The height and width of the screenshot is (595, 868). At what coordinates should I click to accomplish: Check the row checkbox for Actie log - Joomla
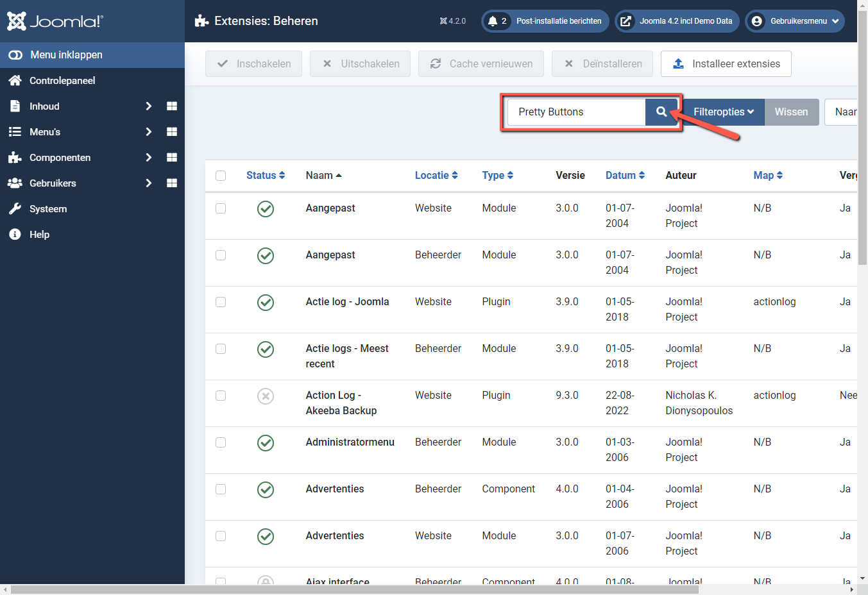pyautogui.click(x=221, y=302)
